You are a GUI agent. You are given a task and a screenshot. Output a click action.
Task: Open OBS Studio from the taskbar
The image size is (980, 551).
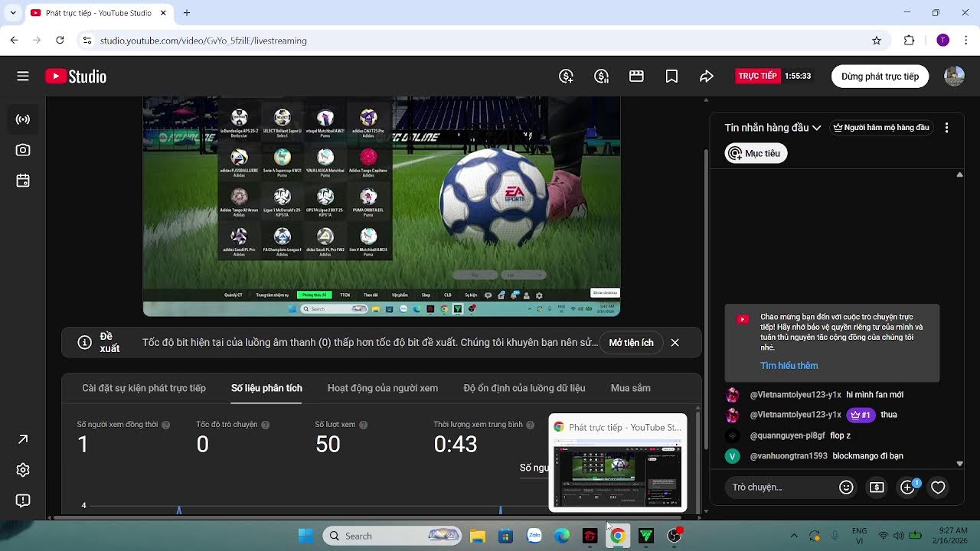674,536
